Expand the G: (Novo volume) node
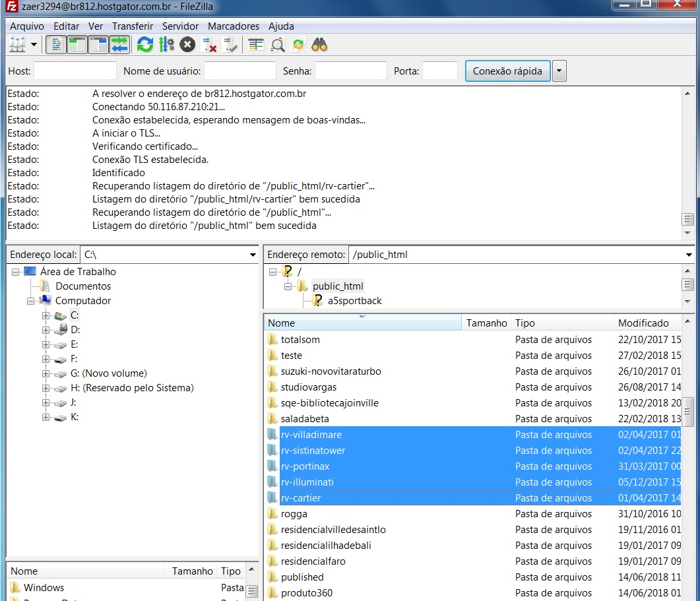 point(46,373)
